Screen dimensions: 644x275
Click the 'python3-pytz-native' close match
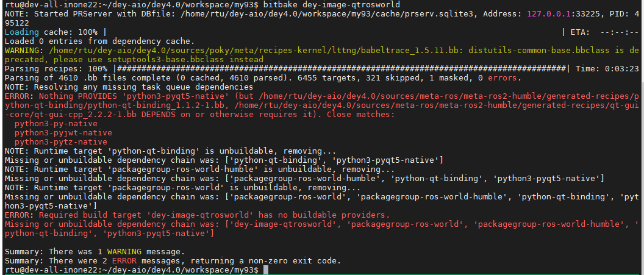(x=61, y=142)
